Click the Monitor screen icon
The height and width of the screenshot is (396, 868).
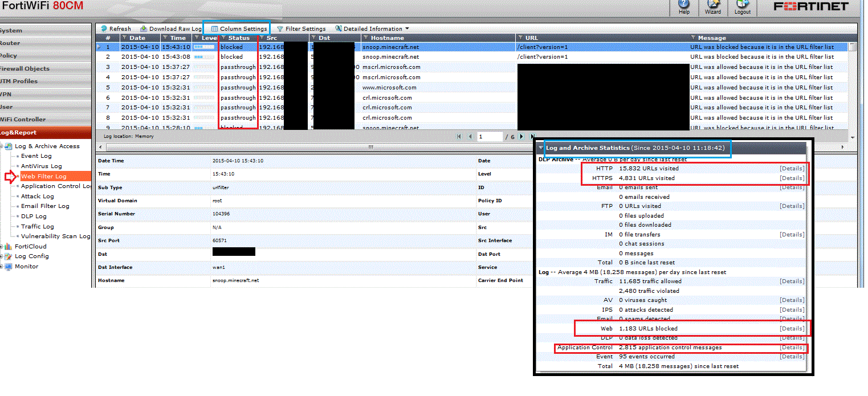coord(8,266)
